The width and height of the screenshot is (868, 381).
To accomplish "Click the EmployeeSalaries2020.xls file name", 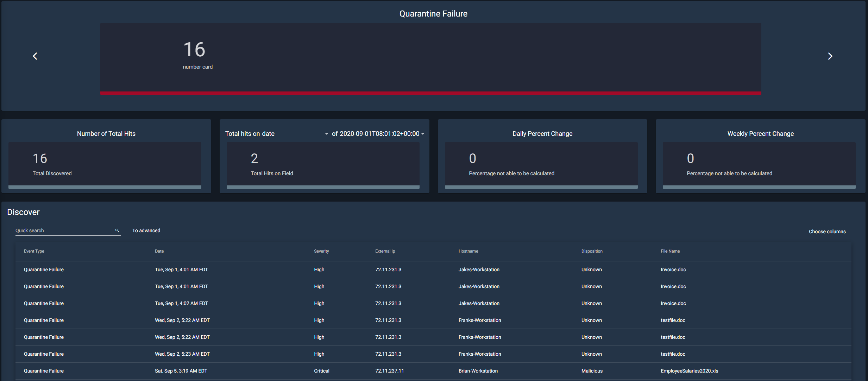I will point(689,371).
